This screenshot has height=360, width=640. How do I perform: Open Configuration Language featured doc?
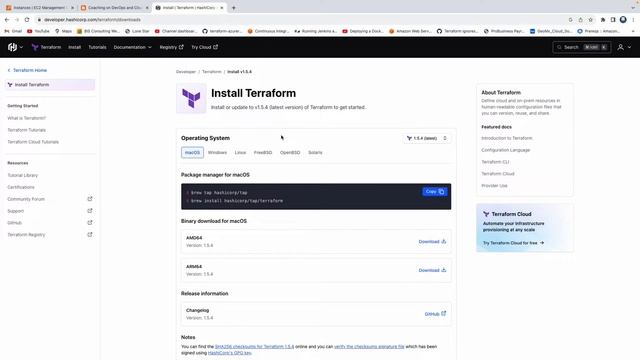[x=505, y=150]
